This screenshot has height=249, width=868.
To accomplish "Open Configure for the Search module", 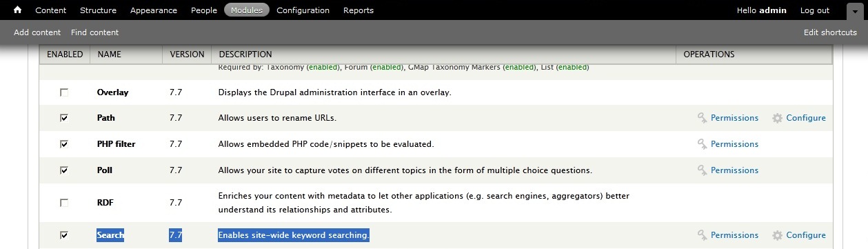I will pos(806,235).
